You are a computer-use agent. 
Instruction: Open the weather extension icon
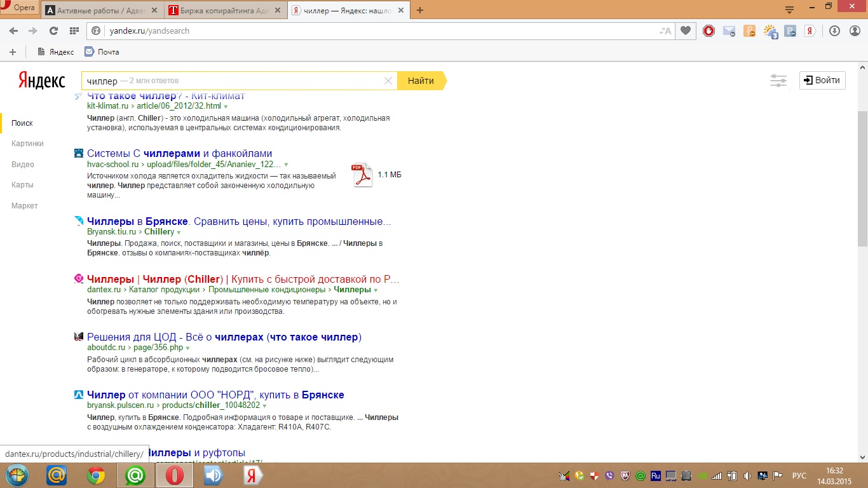[x=770, y=30]
